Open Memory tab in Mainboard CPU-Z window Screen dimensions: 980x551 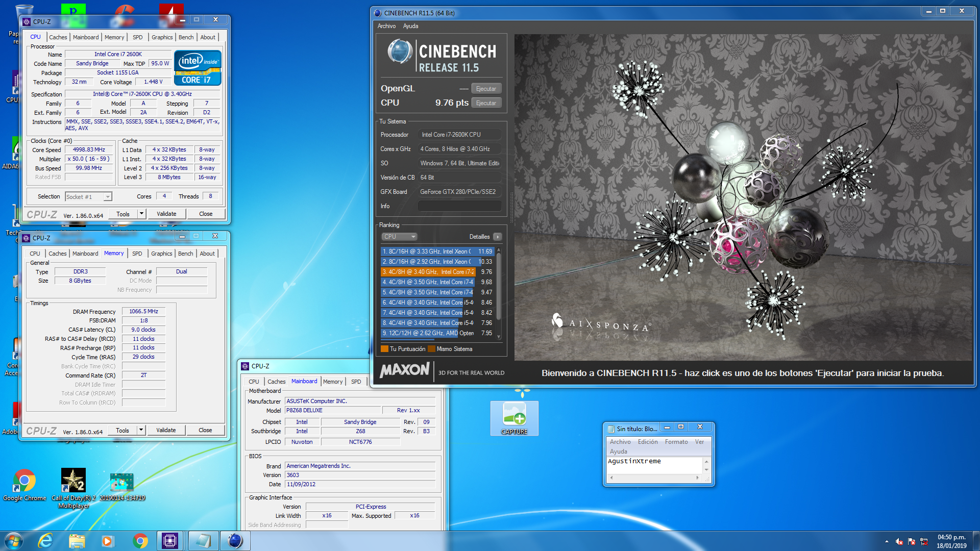coord(333,382)
